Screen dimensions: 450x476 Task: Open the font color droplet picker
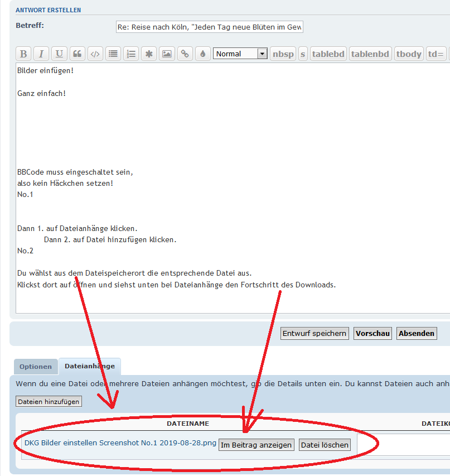pos(202,54)
